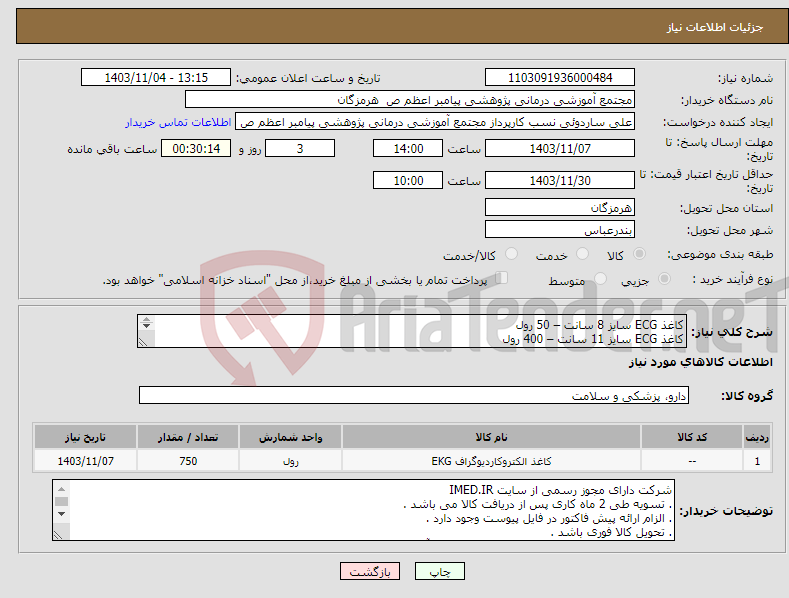Viewport: 789px width, 598px height.
Task: Click resize grip of buyer notes textarea
Action: coord(58,535)
